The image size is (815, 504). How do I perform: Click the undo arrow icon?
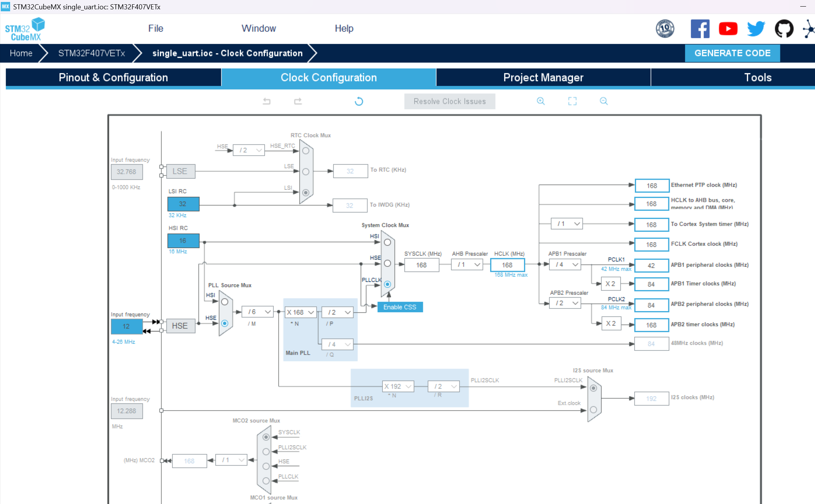click(266, 101)
